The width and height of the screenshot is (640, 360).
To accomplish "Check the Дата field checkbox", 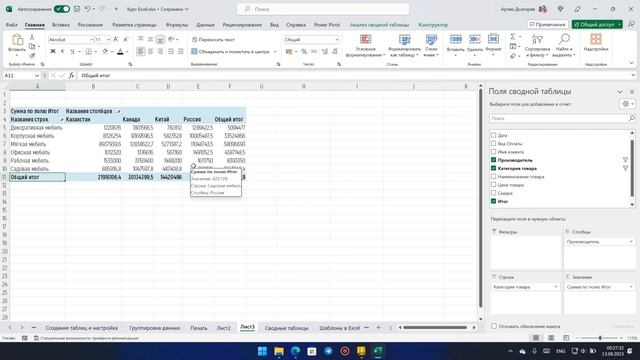I will [493, 135].
